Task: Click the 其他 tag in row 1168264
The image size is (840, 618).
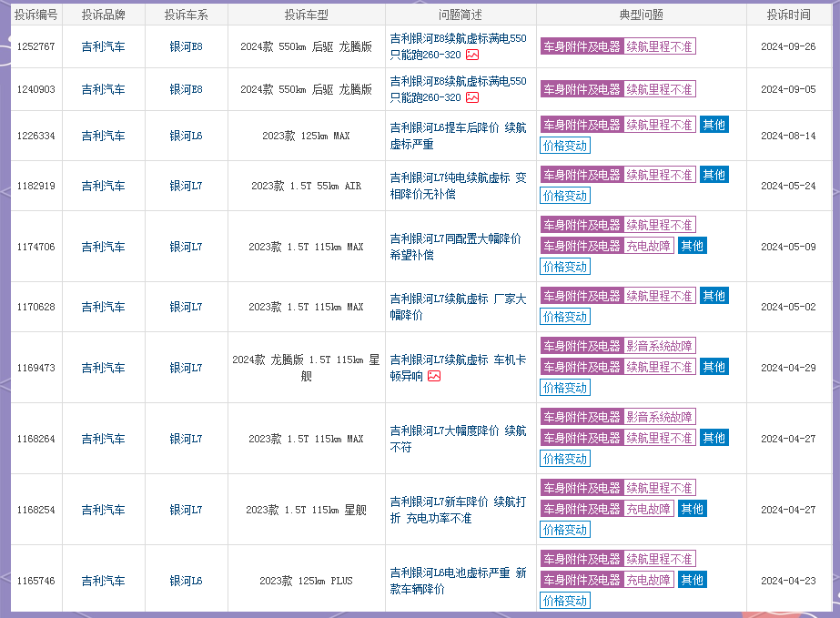Action: pos(713,438)
